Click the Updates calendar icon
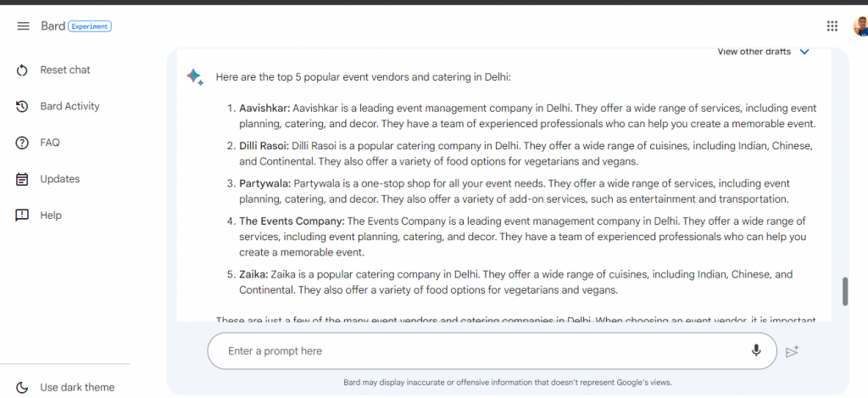Screen dimensions: 868x398 pyautogui.click(x=22, y=179)
